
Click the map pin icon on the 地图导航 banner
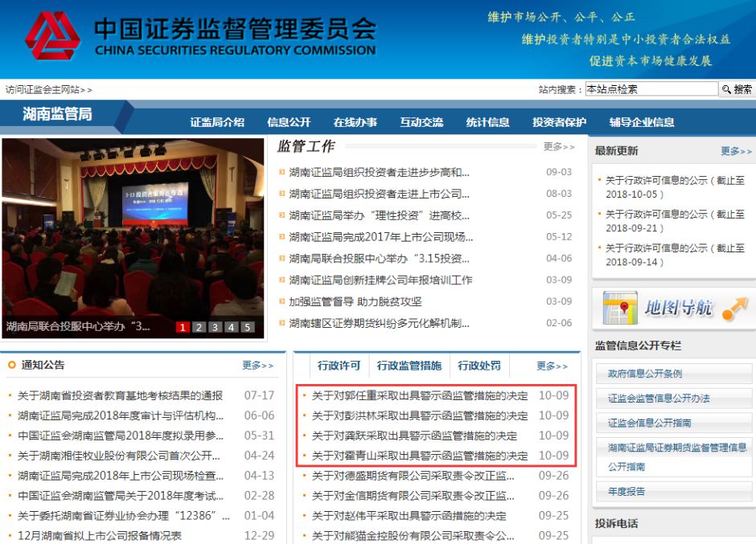click(x=623, y=307)
